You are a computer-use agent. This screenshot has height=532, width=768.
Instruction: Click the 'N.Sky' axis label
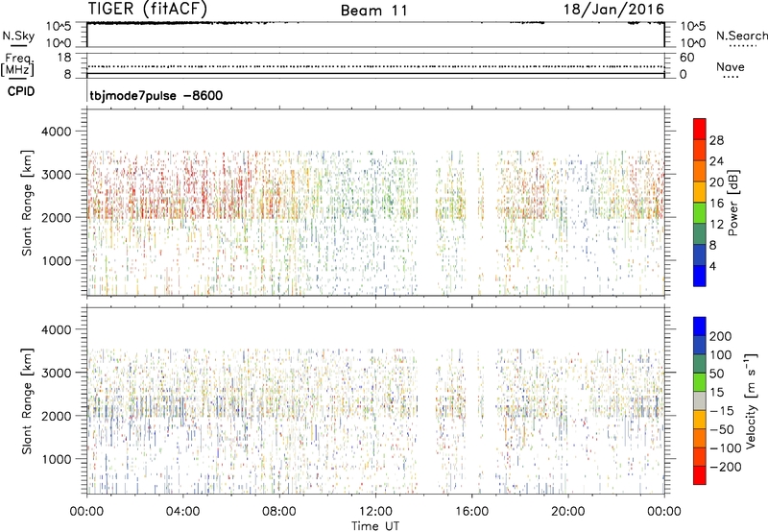(x=18, y=36)
